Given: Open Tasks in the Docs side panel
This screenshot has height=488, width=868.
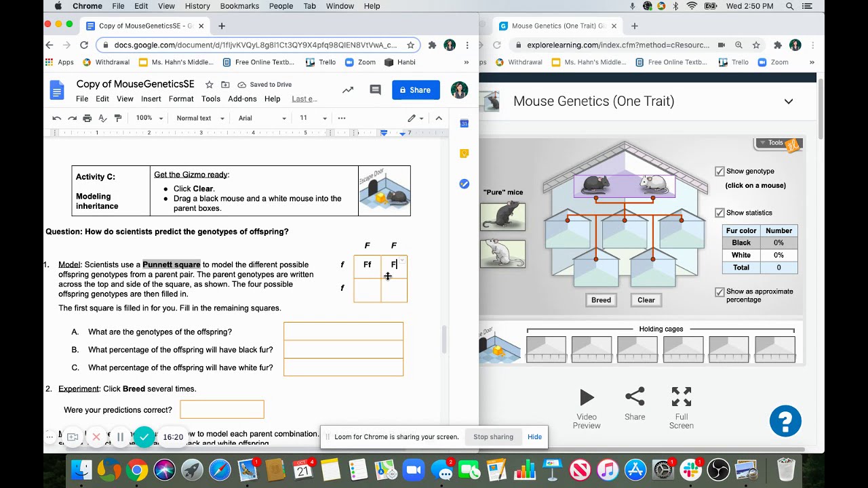Looking at the screenshot, I should (465, 184).
